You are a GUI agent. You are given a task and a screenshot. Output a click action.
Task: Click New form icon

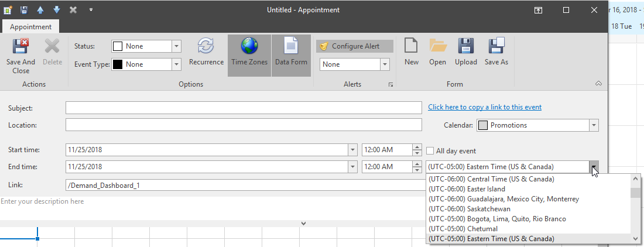tap(411, 46)
